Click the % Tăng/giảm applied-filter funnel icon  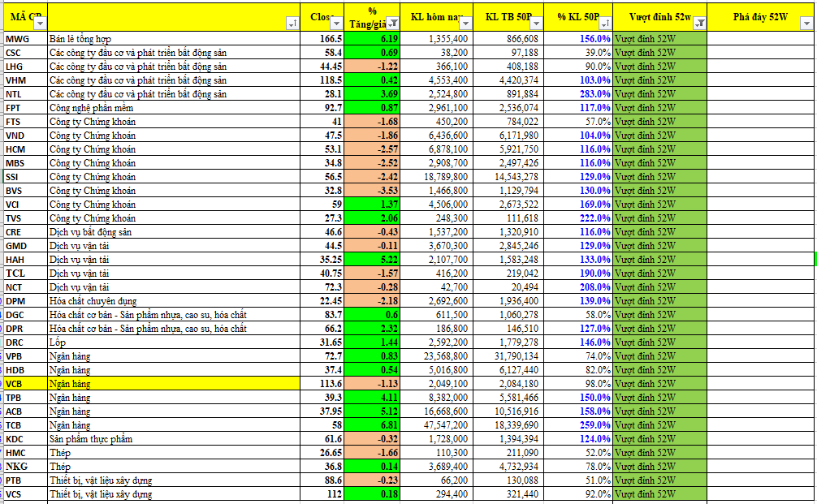(393, 24)
